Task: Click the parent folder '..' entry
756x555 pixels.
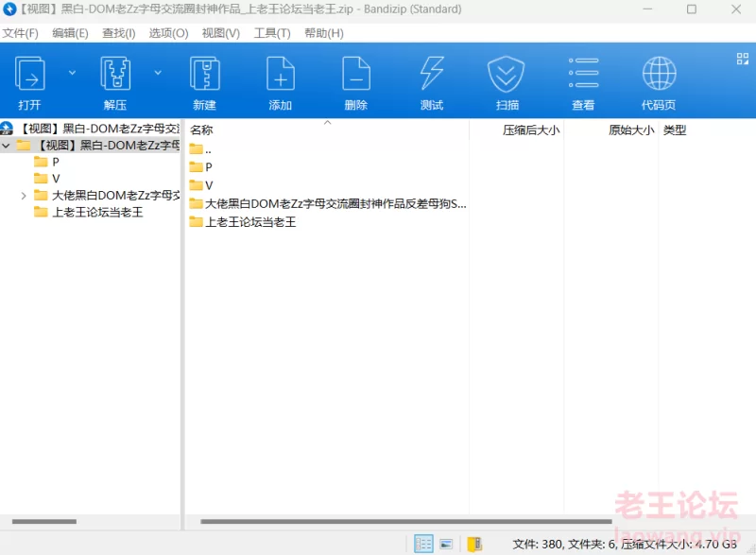Action: tap(200, 149)
